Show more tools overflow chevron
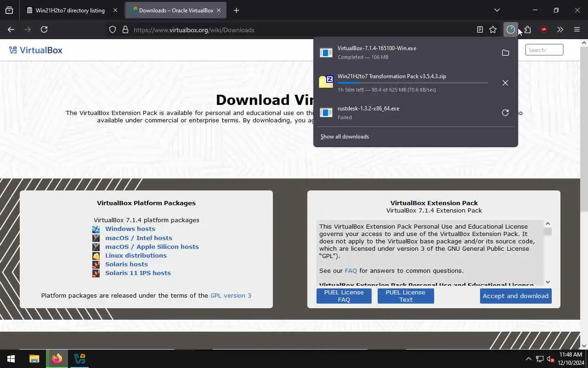The image size is (588, 368). (560, 30)
